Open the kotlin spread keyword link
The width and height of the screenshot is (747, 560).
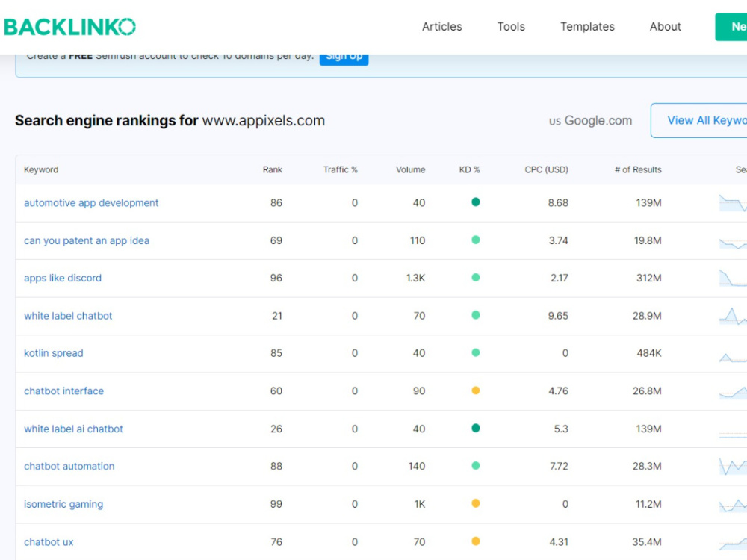tap(53, 353)
